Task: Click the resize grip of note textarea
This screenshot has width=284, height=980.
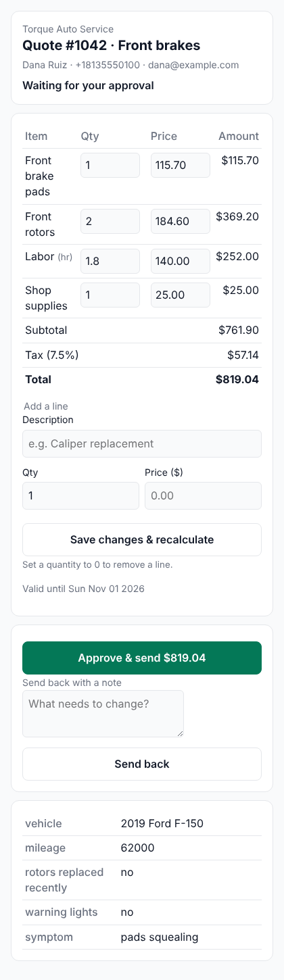Action: pos(179,733)
